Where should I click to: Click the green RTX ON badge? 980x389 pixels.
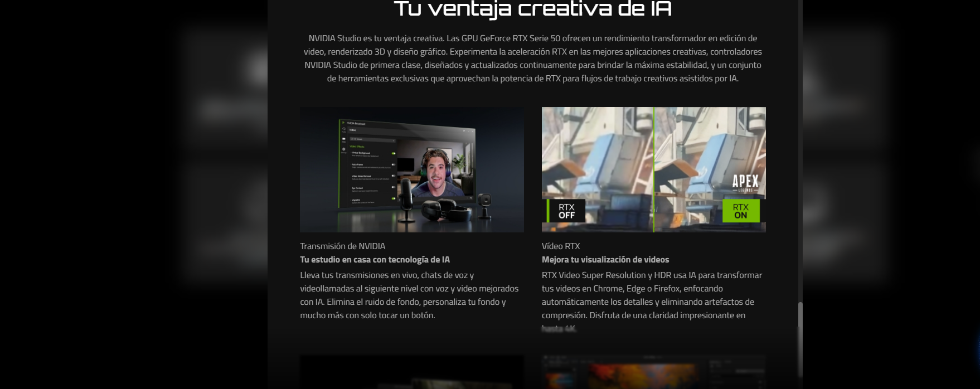[741, 211]
